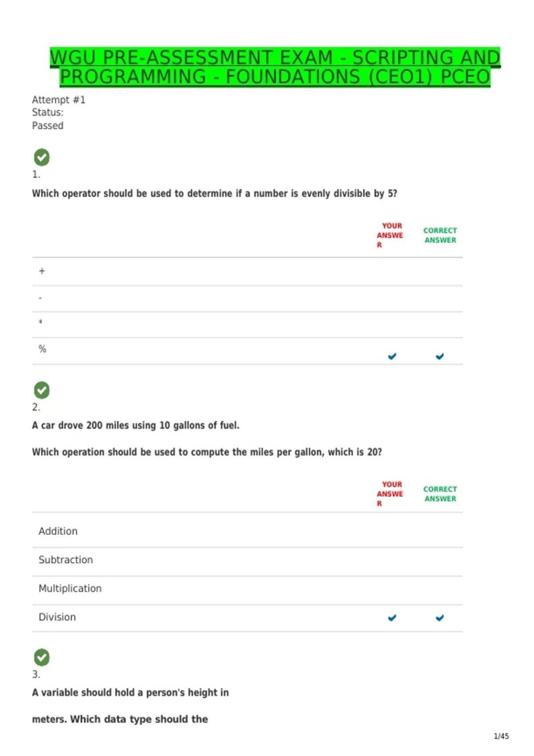Choose the Addition answer row
The width and height of the screenshot is (534, 756).
coord(247,531)
